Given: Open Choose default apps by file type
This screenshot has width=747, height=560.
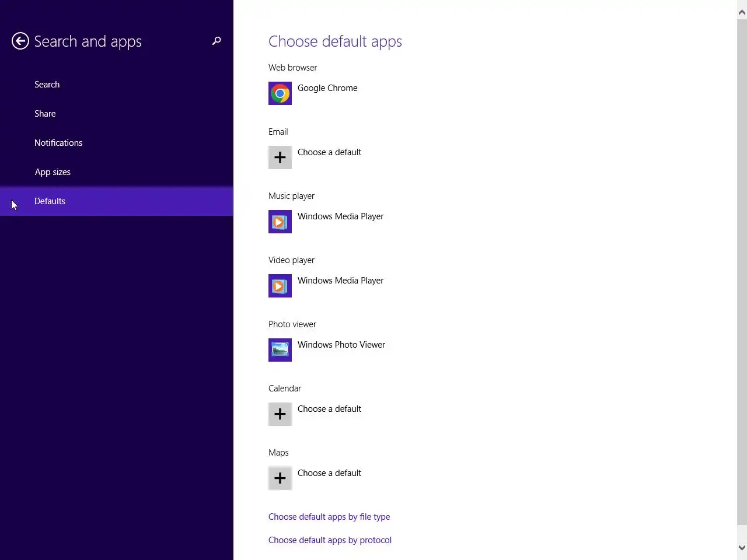Looking at the screenshot, I should [329, 517].
